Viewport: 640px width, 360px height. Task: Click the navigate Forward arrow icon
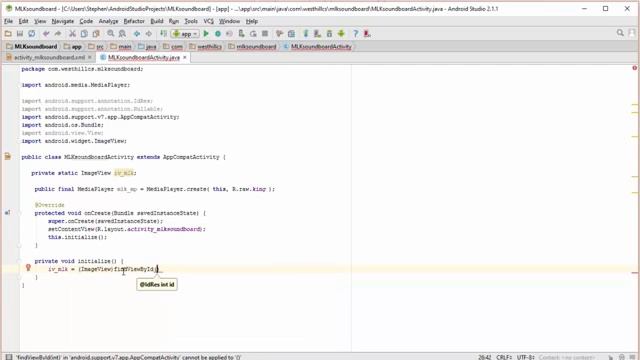[x=149, y=34]
